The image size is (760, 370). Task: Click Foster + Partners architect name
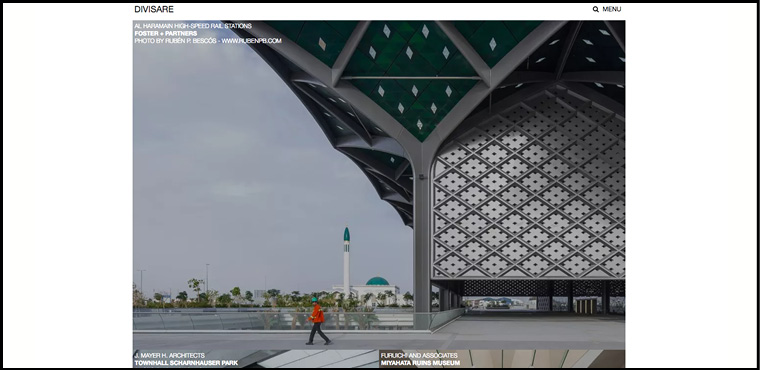tap(166, 33)
